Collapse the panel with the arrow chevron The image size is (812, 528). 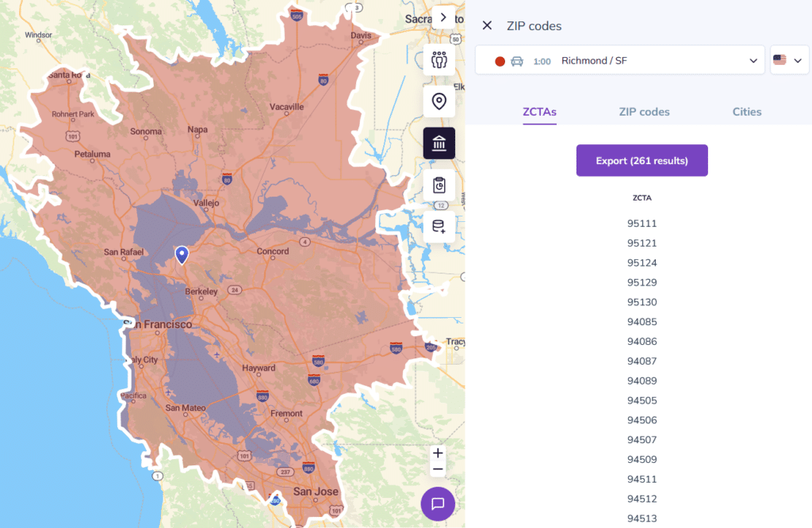[442, 17]
